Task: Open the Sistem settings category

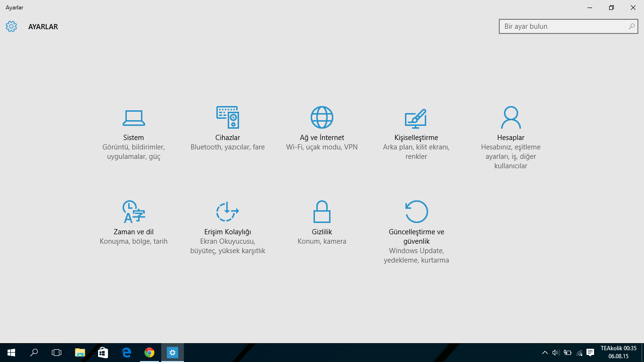Action: point(133,133)
